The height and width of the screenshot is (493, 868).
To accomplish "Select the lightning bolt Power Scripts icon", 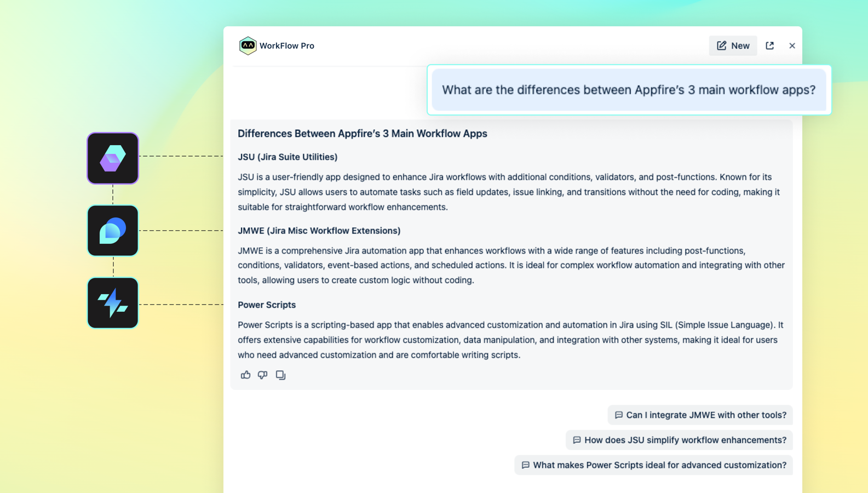I will [113, 303].
